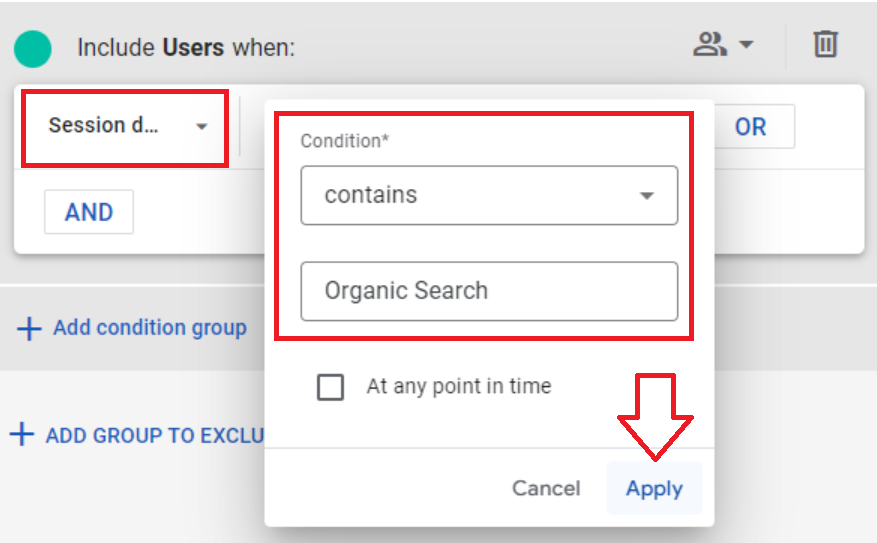Add an AND condition
Image resolution: width=877 pixels, height=543 pixels.
point(89,212)
